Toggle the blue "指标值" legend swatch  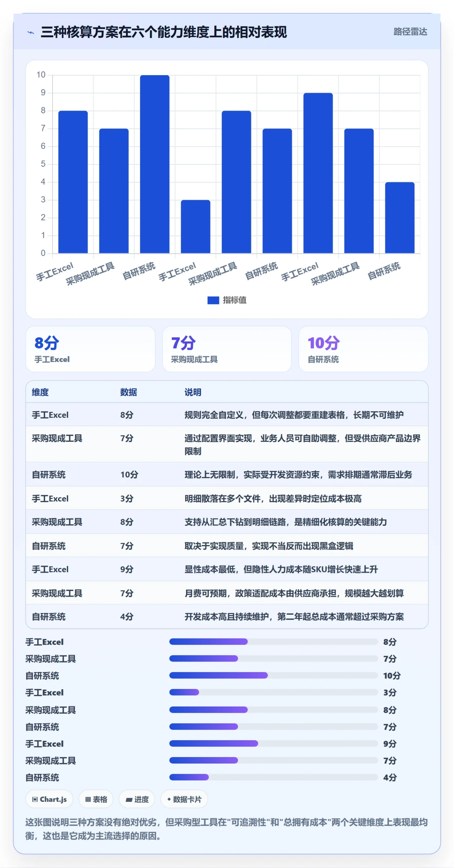click(213, 300)
